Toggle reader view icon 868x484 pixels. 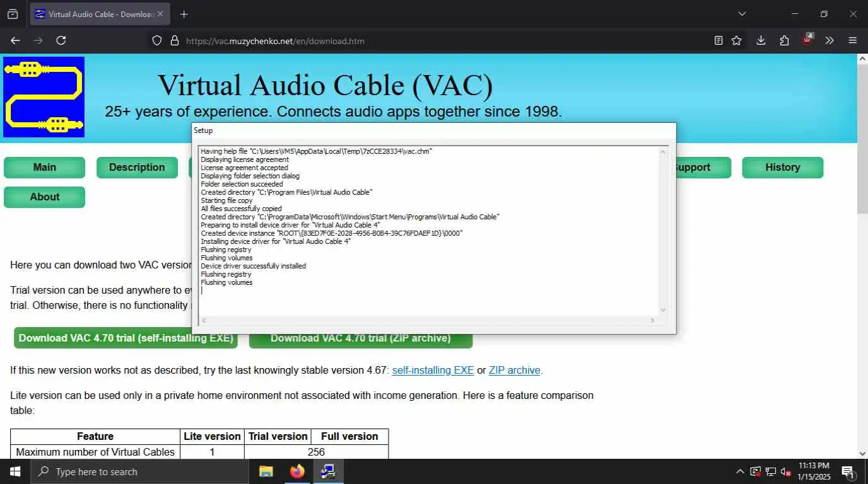coord(718,40)
